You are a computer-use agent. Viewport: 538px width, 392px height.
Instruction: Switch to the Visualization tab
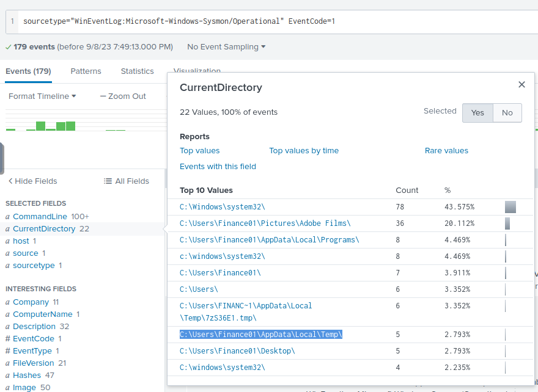197,70
